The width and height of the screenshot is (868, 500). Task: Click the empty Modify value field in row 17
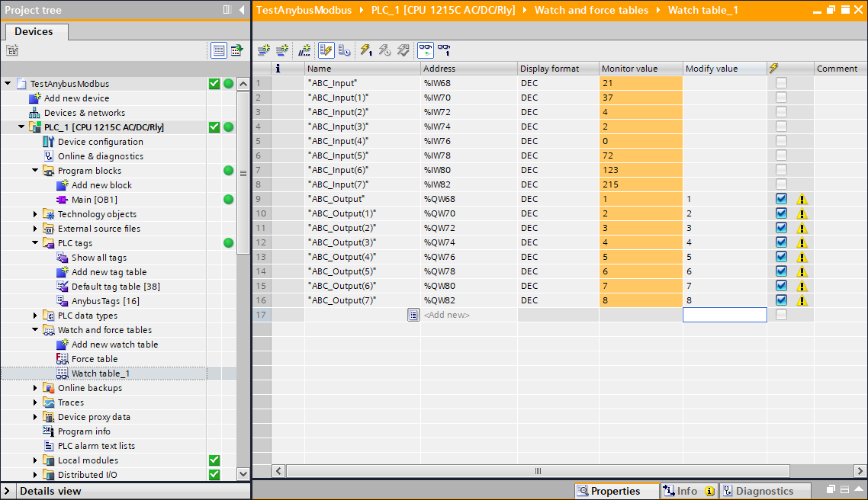(x=724, y=315)
